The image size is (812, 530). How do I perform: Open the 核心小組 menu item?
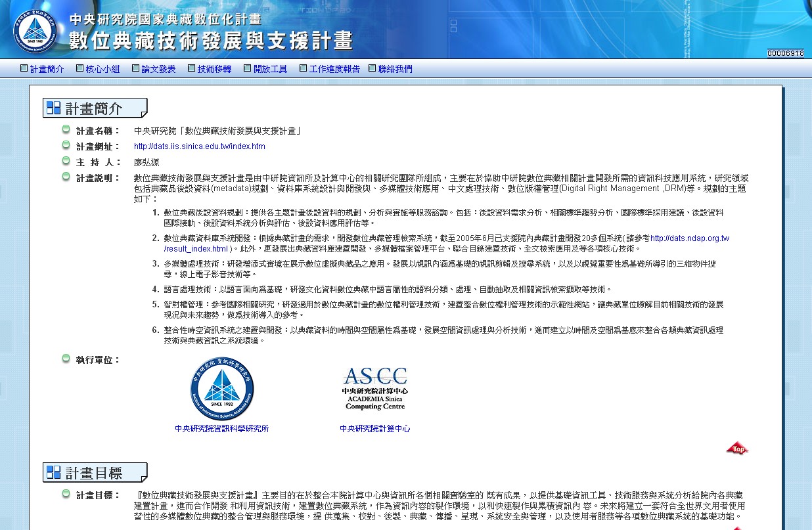point(102,69)
